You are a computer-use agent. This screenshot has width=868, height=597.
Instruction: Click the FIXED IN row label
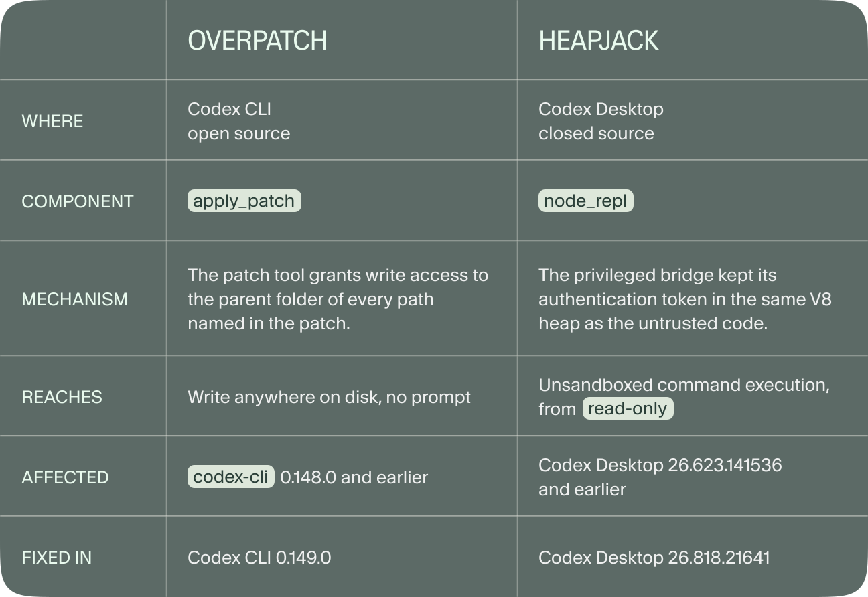(56, 558)
